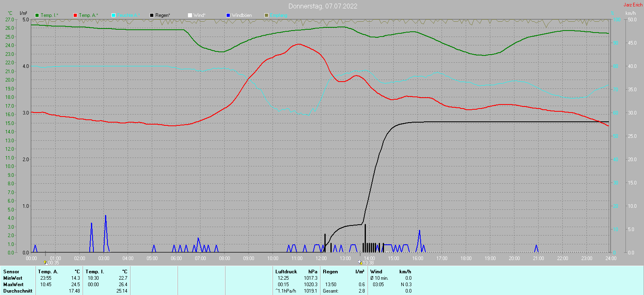Click the '14.3' minimum temperature value
Image resolution: width=644 pixels, height=295 pixels.
(x=76, y=278)
